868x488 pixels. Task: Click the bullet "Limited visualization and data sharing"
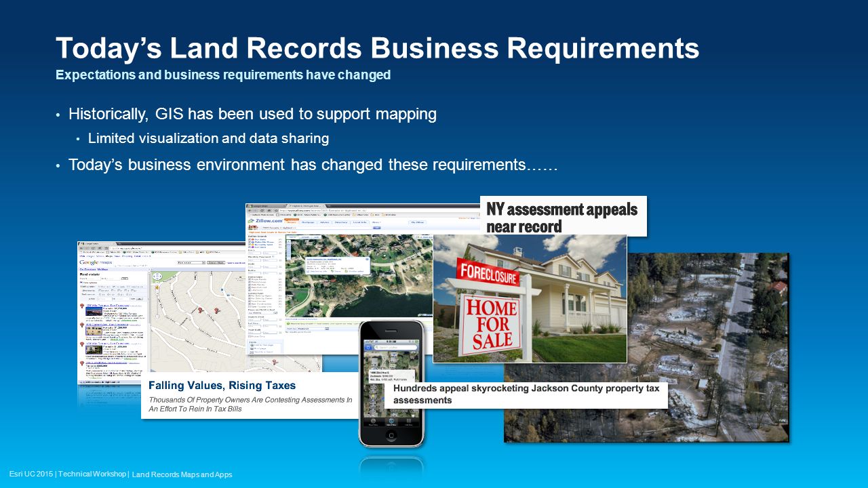coord(208,138)
